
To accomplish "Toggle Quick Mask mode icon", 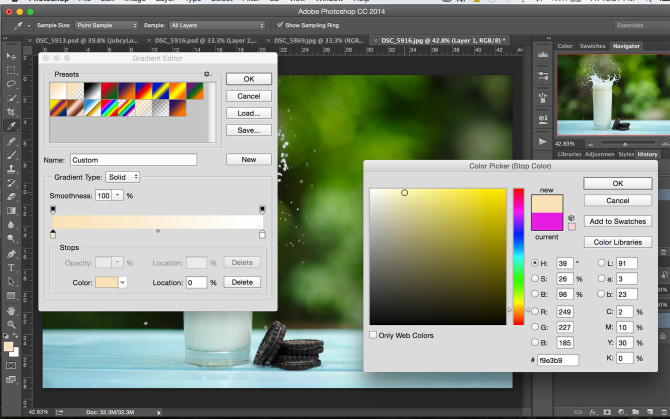I will [11, 366].
